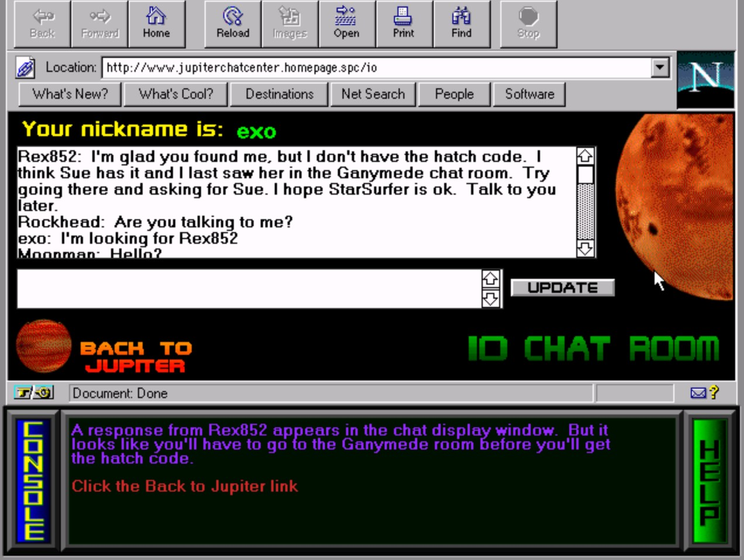Click the 'exo: I'm looking for Rex852' line
744x560 pixels.
pyautogui.click(x=127, y=238)
